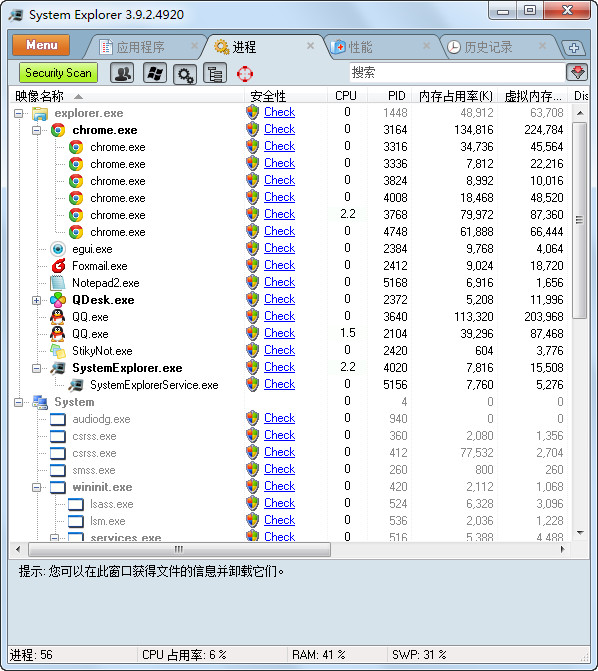This screenshot has width=598, height=671.
Task: Close the 历史记录 tab with its X
Action: 542,45
